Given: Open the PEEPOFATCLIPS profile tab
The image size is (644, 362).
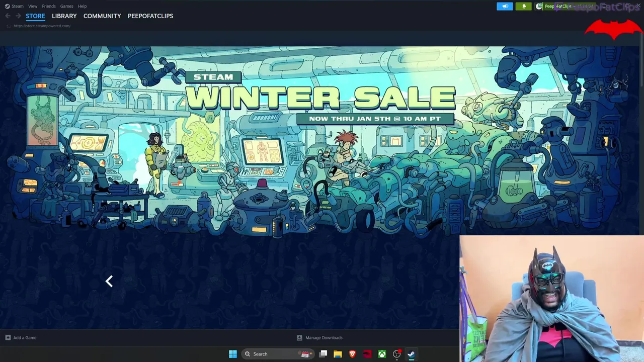Looking at the screenshot, I should point(150,16).
